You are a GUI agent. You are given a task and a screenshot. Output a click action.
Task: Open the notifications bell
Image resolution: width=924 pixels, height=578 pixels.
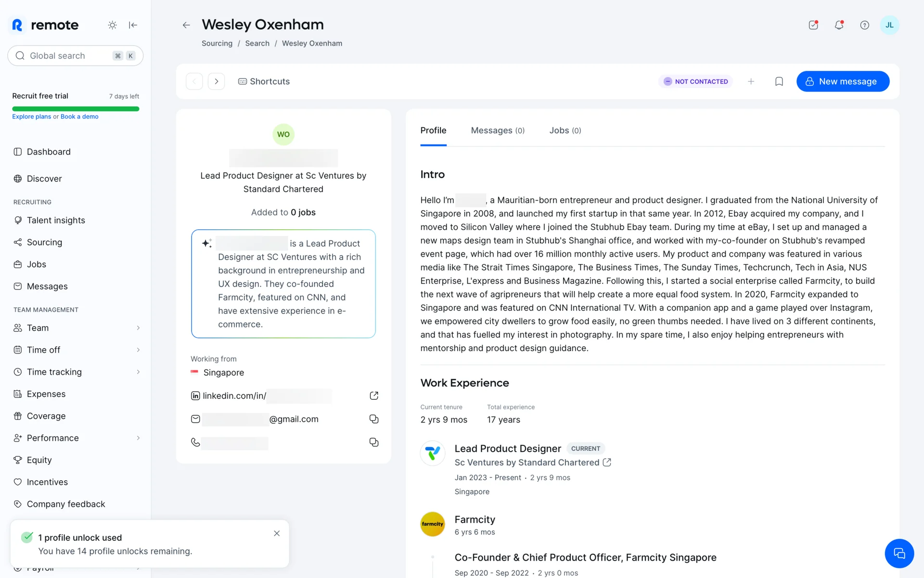click(x=839, y=25)
